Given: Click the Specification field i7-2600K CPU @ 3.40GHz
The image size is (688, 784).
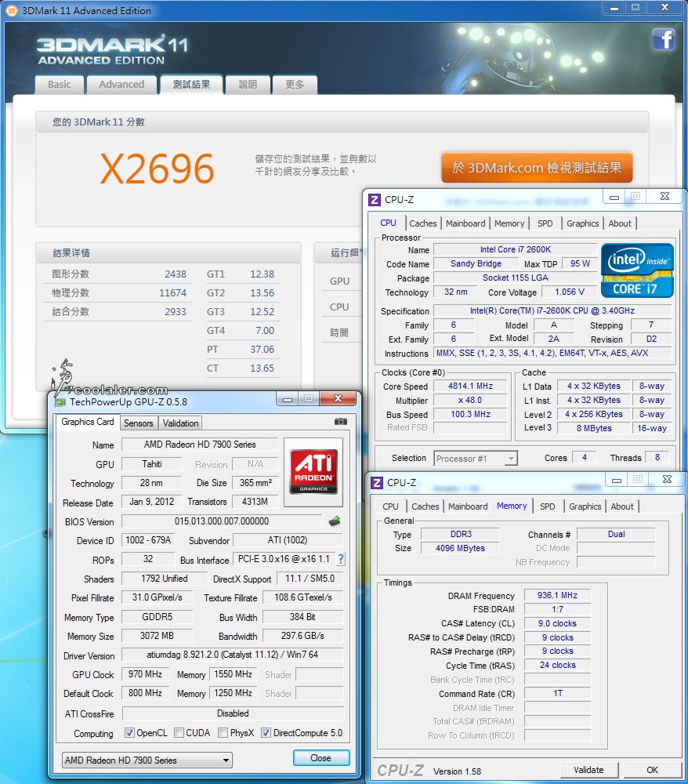Looking at the screenshot, I should tap(552, 310).
